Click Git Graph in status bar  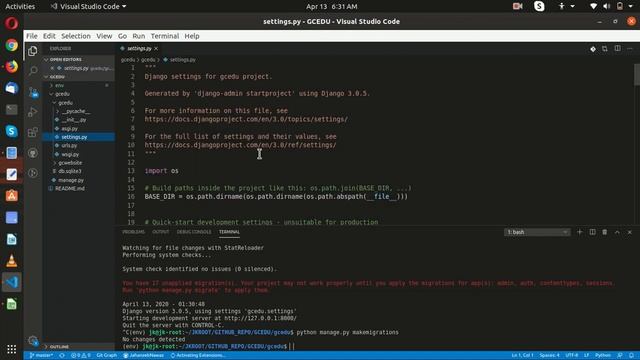coord(107,356)
